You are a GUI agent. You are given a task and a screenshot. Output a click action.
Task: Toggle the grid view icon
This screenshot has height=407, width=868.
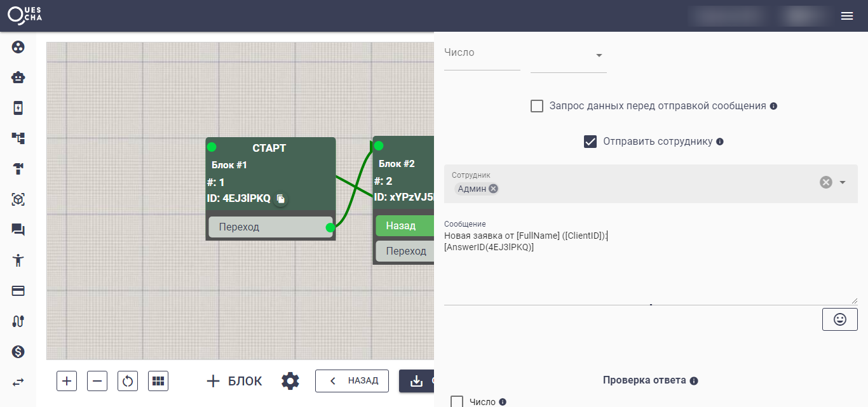(x=158, y=381)
